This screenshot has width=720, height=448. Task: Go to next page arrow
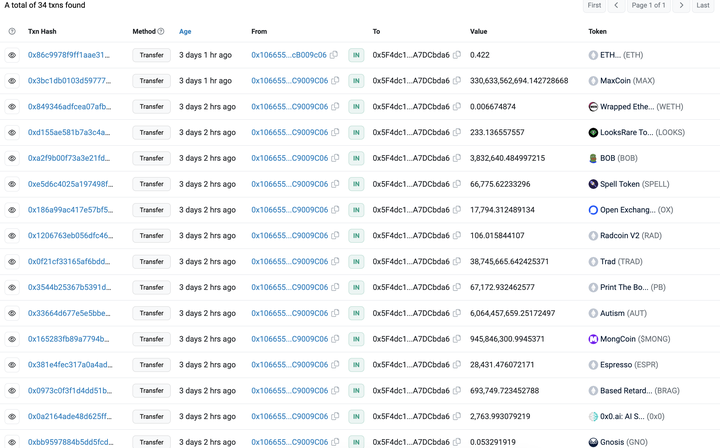click(x=681, y=6)
